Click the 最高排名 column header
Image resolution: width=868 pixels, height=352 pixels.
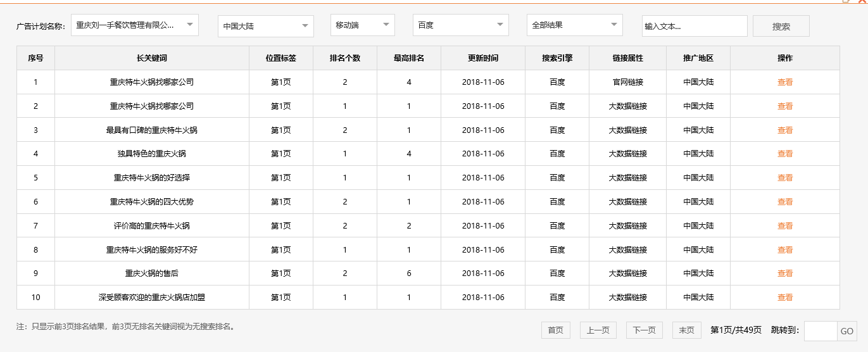tap(409, 58)
